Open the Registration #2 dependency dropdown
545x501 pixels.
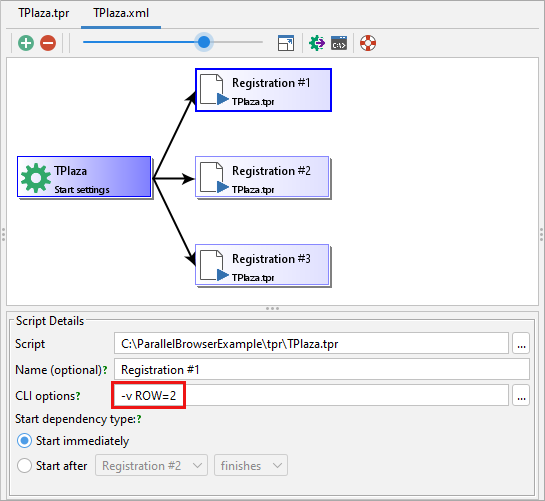pyautogui.click(x=152, y=465)
